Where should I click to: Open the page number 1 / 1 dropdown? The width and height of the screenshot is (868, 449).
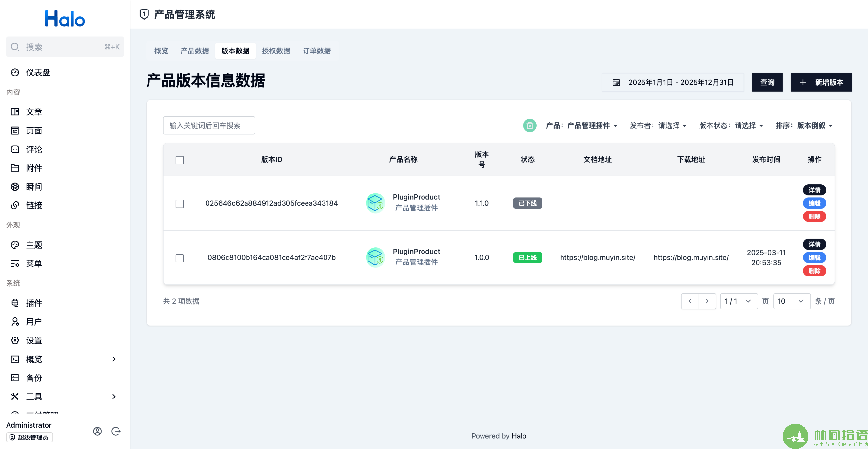point(739,301)
